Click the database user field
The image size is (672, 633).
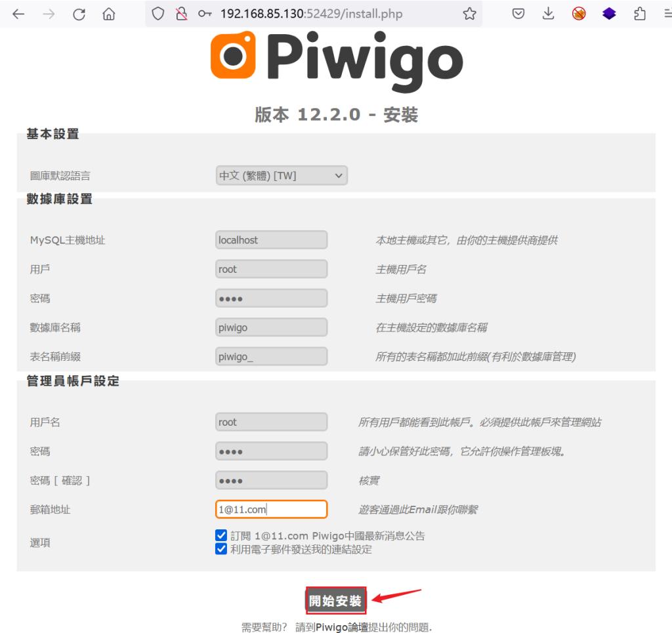[271, 269]
